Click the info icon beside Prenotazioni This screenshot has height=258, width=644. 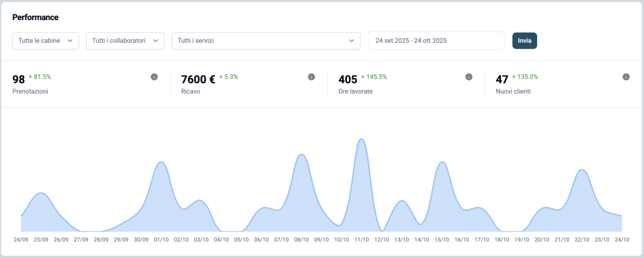(154, 77)
